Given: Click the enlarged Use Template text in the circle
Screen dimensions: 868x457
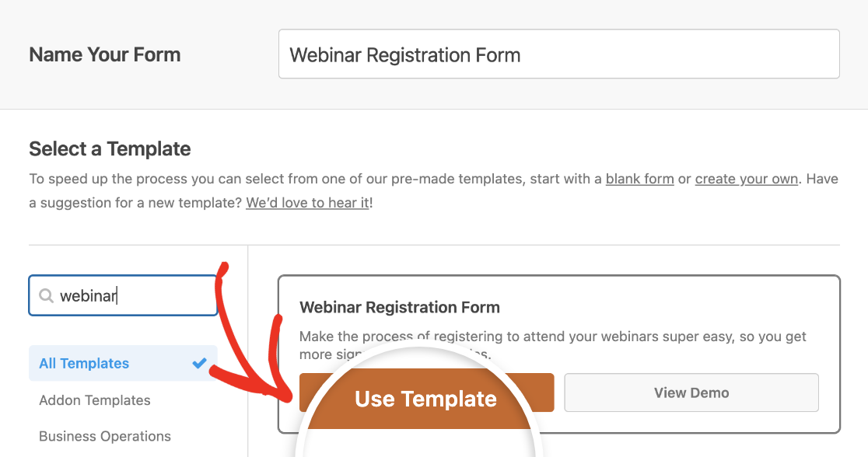Looking at the screenshot, I should point(425,399).
